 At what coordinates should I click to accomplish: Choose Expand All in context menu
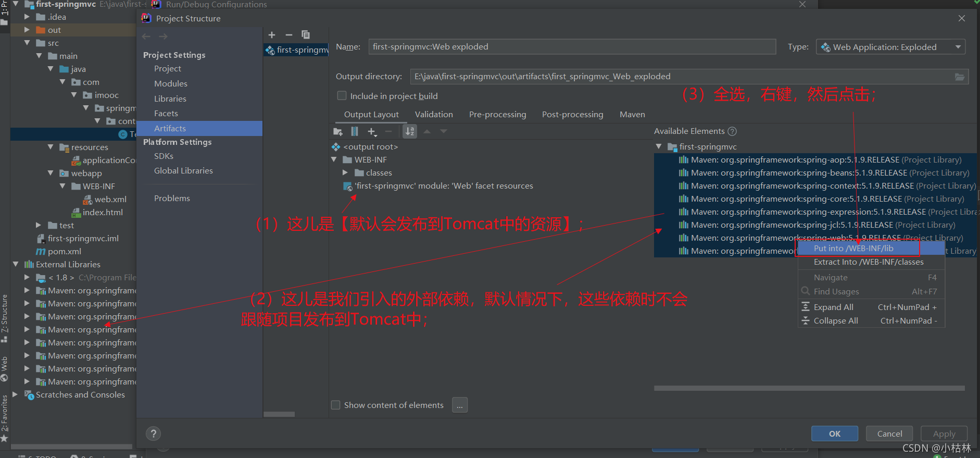pos(871,307)
